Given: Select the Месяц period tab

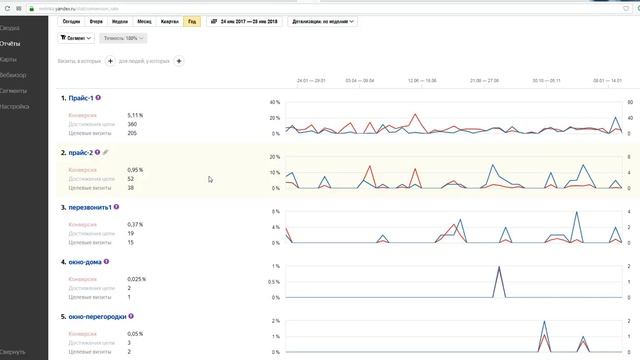Looking at the screenshot, I should [144, 21].
